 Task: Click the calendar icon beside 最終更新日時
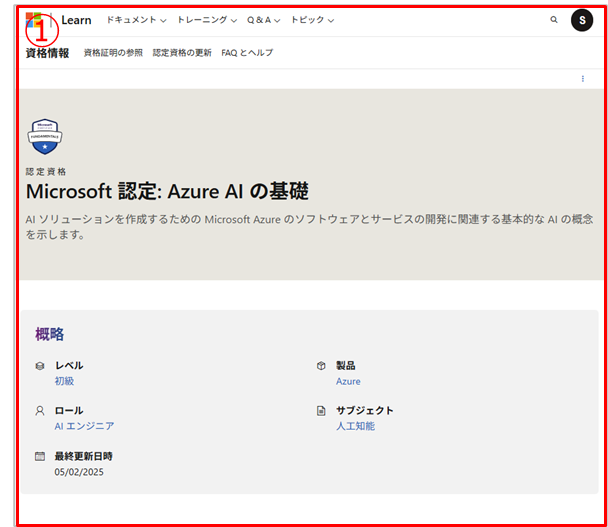40,456
